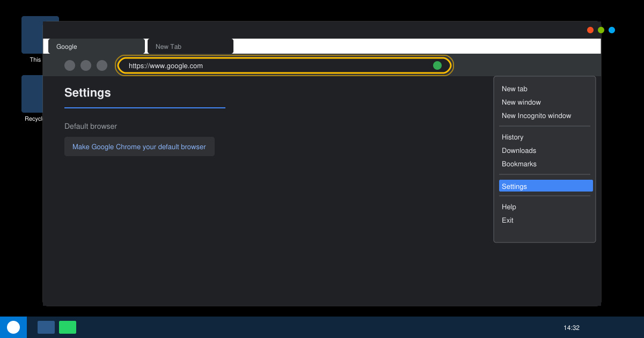
Task: Click Make Google Chrome your default browser
Action: (140, 146)
